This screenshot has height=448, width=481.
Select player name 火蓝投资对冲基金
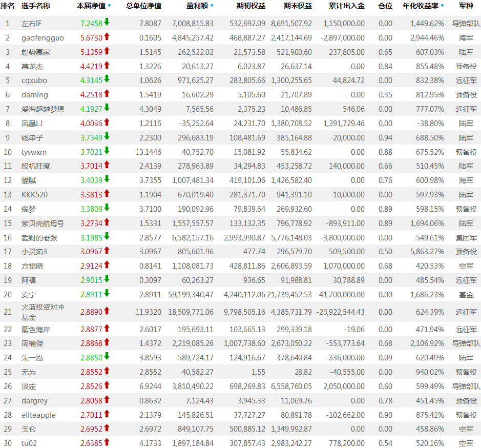point(43,312)
